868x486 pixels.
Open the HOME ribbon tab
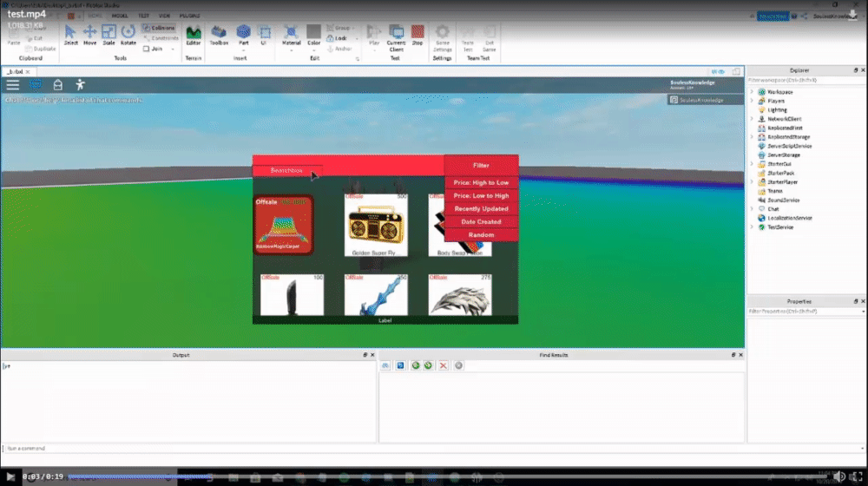point(95,16)
